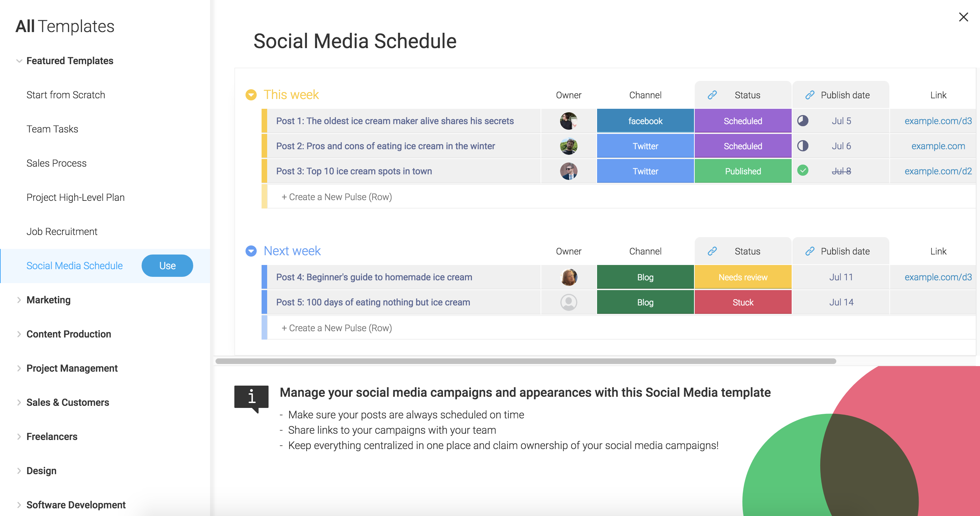Click Start from Scratch option
Image resolution: width=980 pixels, height=516 pixels.
click(66, 94)
